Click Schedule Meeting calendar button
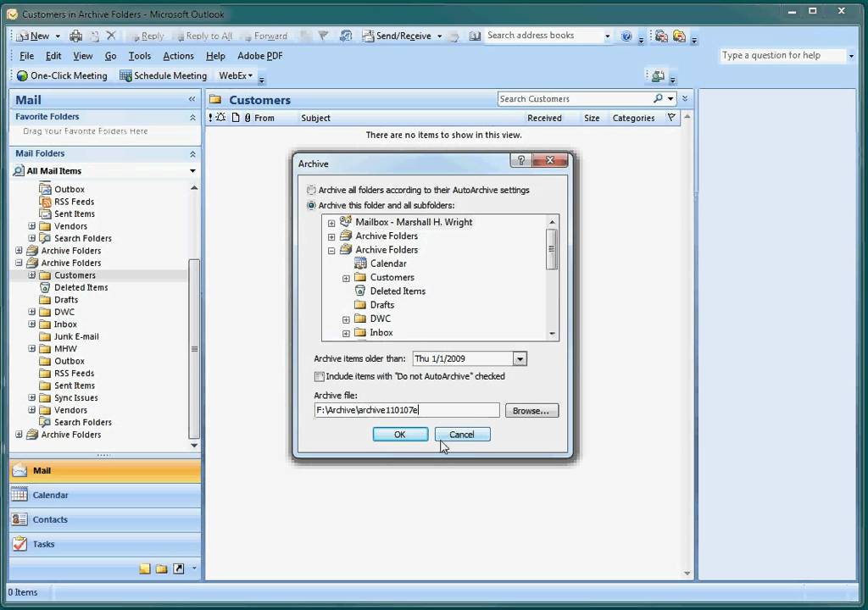Viewport: 868px width, 610px height. click(x=164, y=75)
